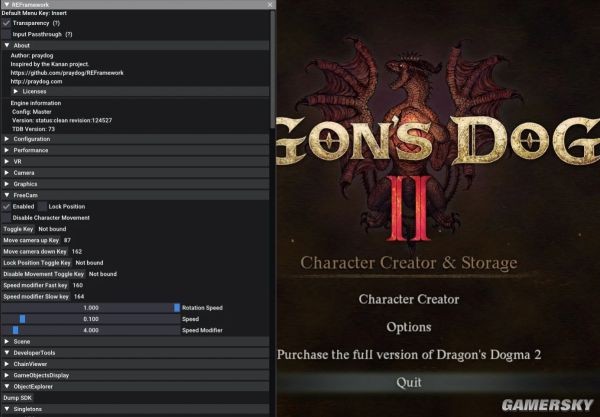Click the Speed modifier Fast key button
This screenshot has height=417, width=600.
click(35, 285)
